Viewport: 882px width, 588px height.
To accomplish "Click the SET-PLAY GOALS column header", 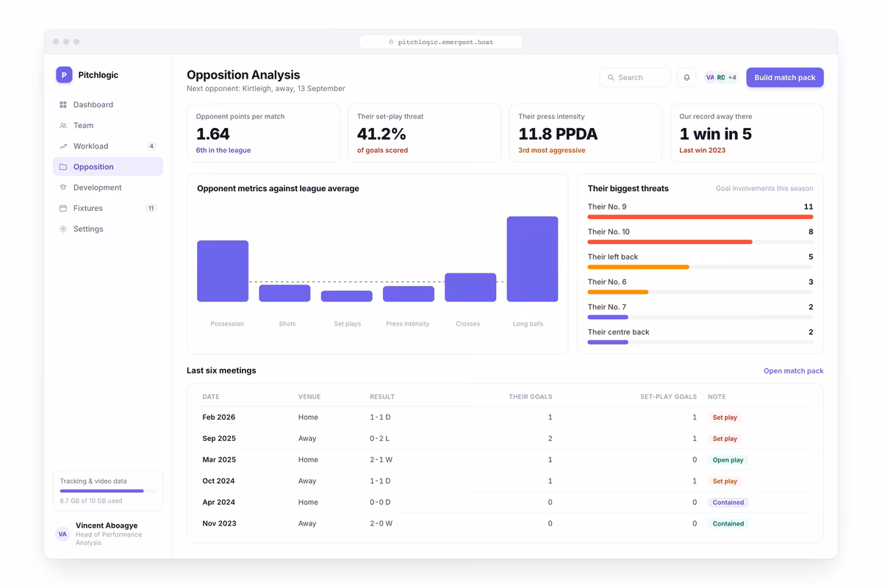I will (x=668, y=397).
